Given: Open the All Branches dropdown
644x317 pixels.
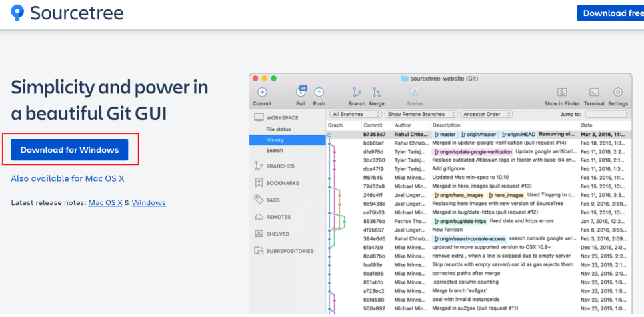Looking at the screenshot, I should (356, 114).
